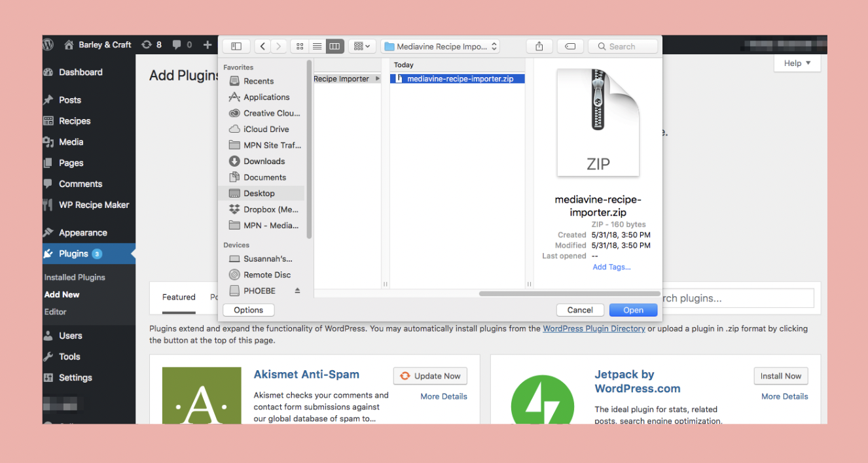Eject the PHOEBE drive
868x463 pixels.
(x=297, y=290)
